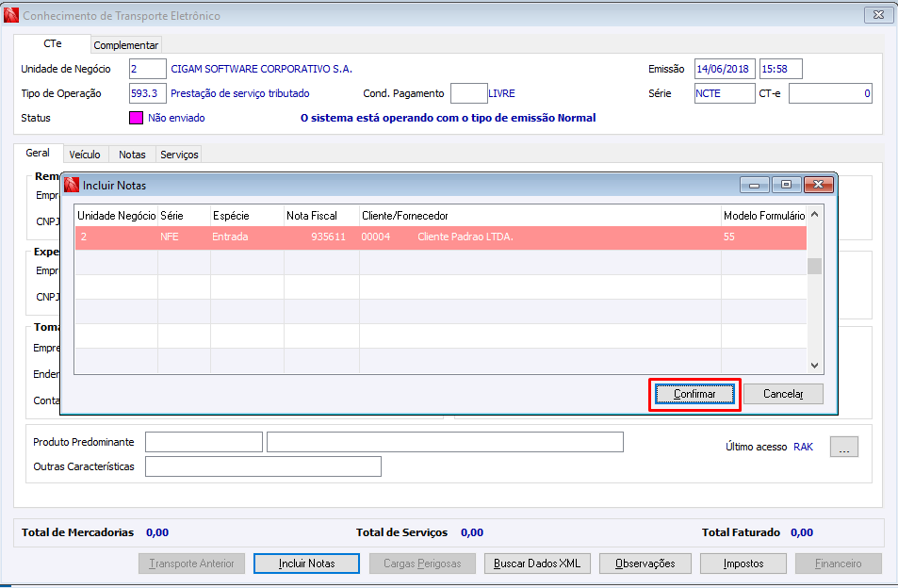Click the Cliente Padrao LTDA. cell
Image resolution: width=898 pixels, height=588 pixels.
click(465, 237)
